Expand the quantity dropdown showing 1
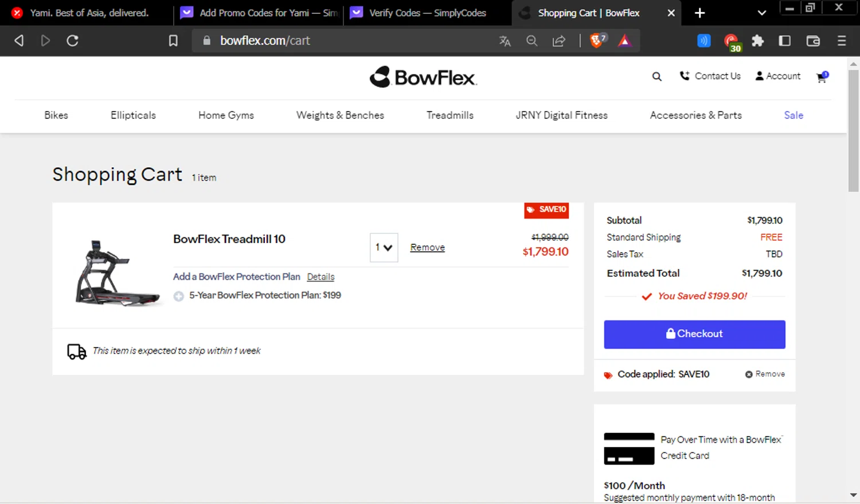This screenshot has height=504, width=860. [384, 248]
